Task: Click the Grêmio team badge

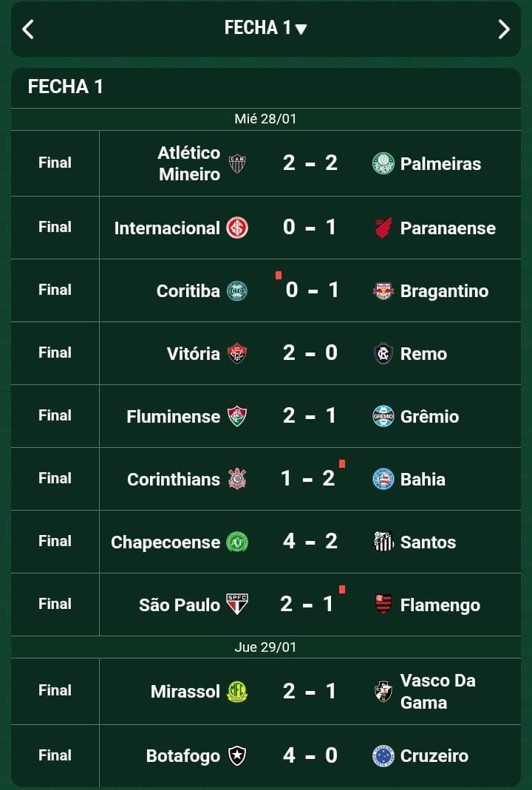Action: point(383,416)
